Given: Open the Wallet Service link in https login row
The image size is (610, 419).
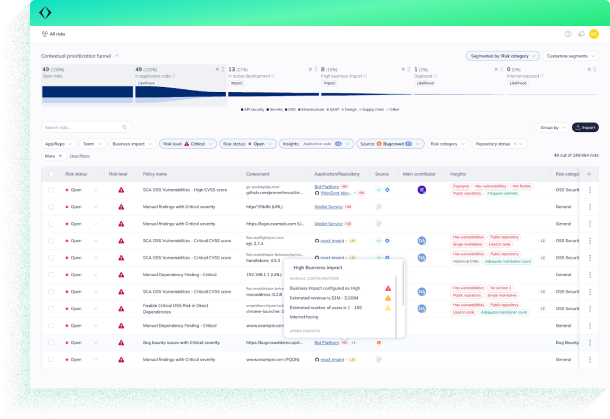Looking at the screenshot, I should point(328,224).
